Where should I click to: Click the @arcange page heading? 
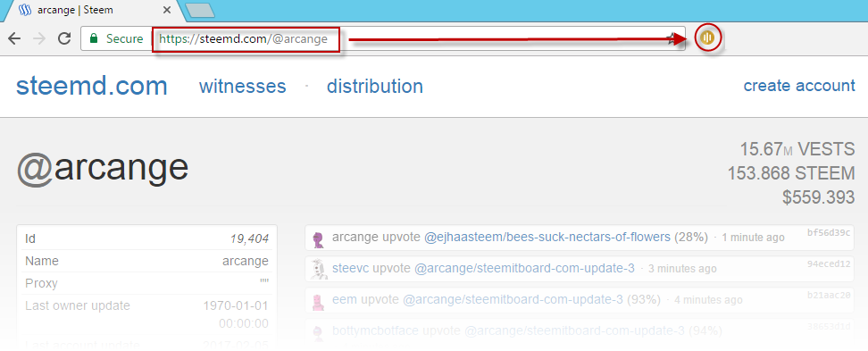coord(103,169)
